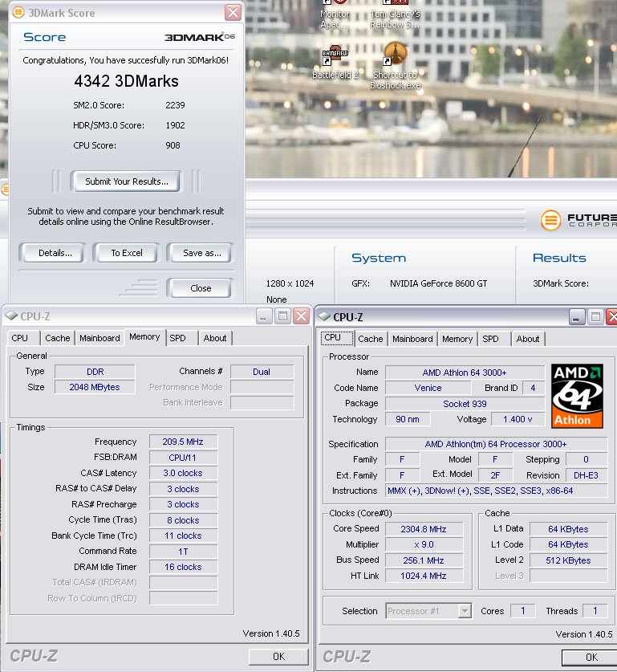
Task: Click the 3DMark Score window title icon
Action: (x=18, y=12)
